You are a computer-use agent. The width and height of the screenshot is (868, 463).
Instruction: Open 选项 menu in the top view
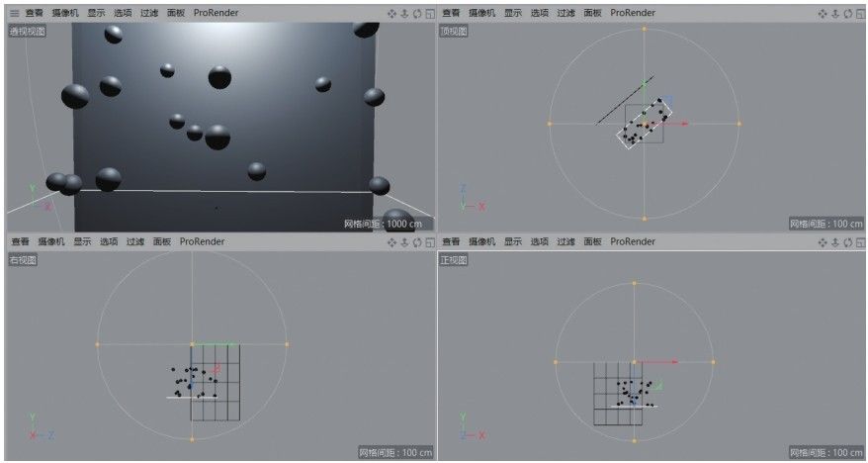540,13
